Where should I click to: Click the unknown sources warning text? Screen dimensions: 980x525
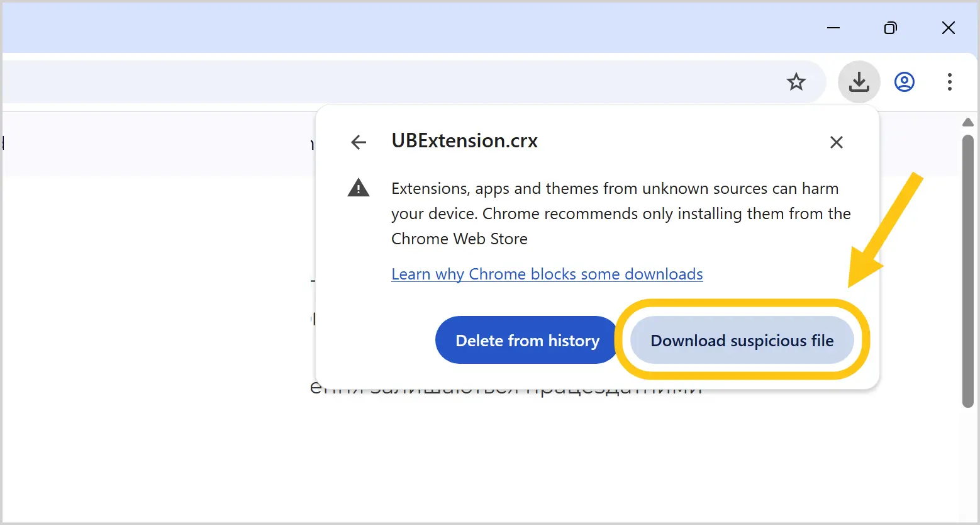click(x=621, y=213)
